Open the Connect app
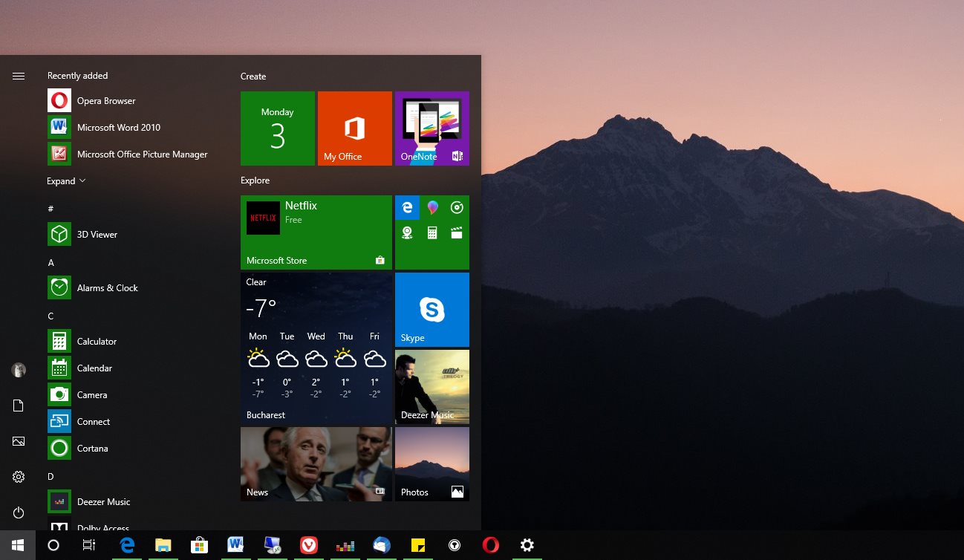Viewport: 964px width, 560px height. tap(134, 422)
